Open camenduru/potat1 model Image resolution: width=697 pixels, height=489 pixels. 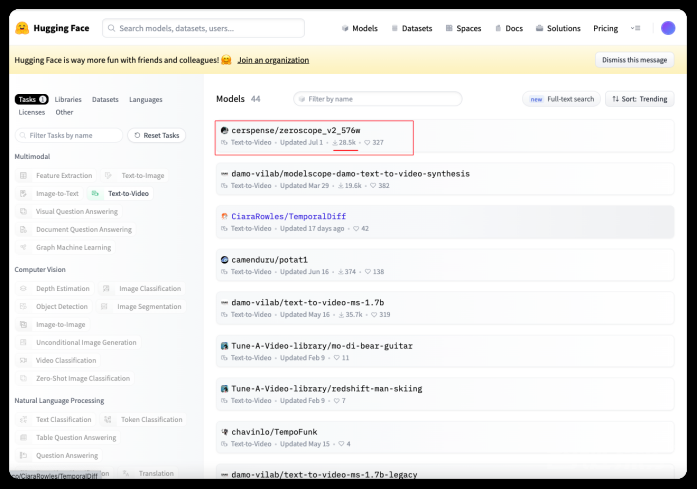click(x=445, y=265)
